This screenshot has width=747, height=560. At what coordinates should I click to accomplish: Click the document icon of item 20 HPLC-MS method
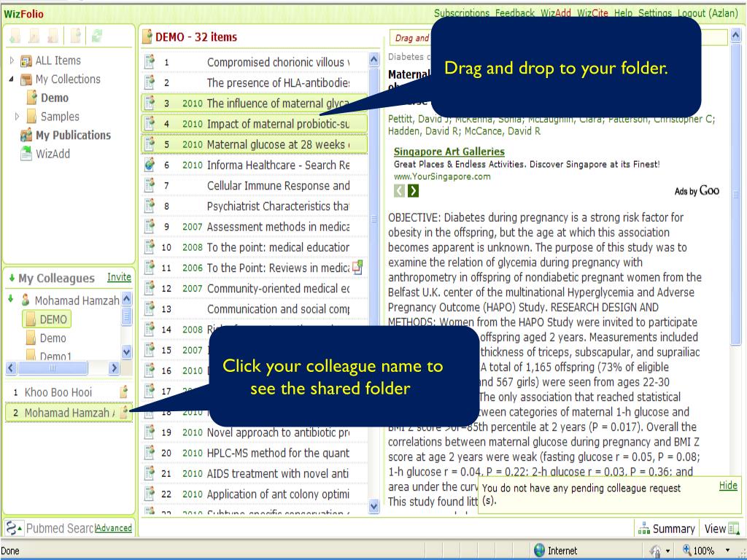point(150,453)
